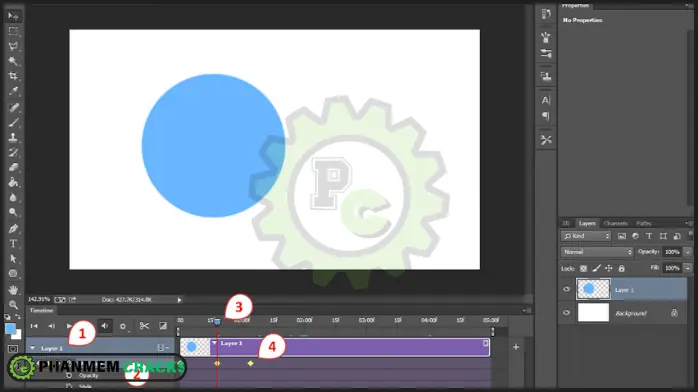The image size is (698, 392).
Task: Select the Paint Bucket tool
Action: [13, 182]
